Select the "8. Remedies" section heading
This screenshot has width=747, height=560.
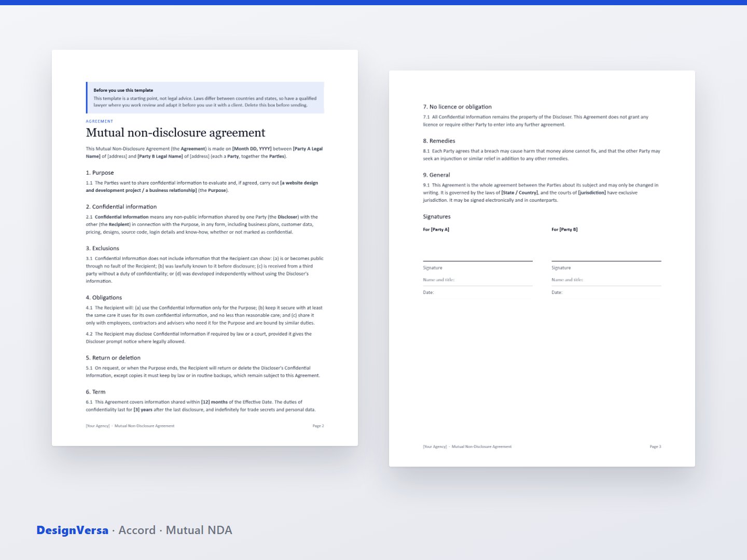coord(439,141)
